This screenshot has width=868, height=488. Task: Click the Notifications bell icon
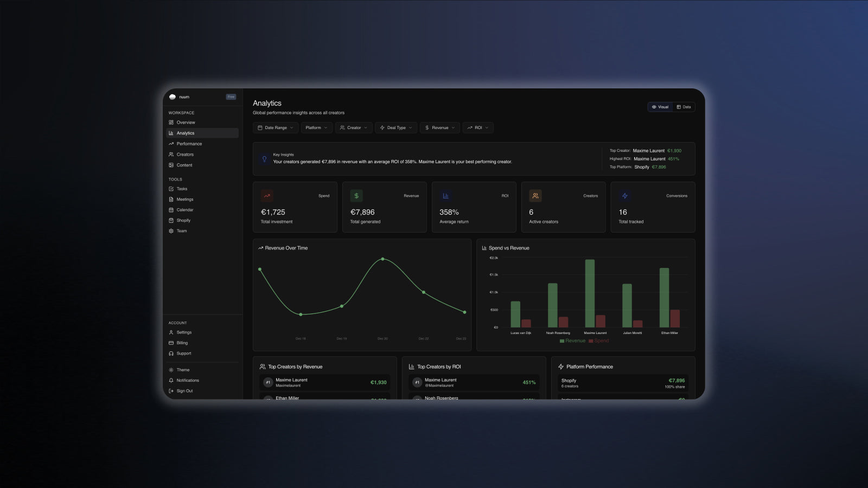point(171,381)
